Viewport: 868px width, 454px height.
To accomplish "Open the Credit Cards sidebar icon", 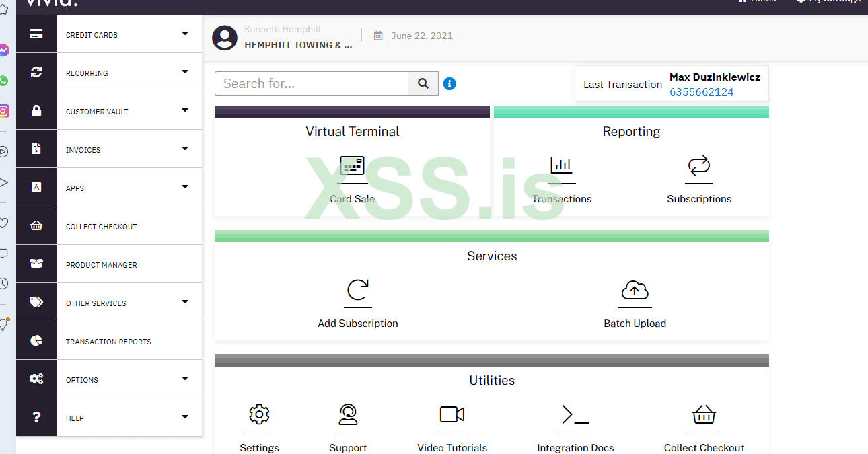I will tap(36, 34).
